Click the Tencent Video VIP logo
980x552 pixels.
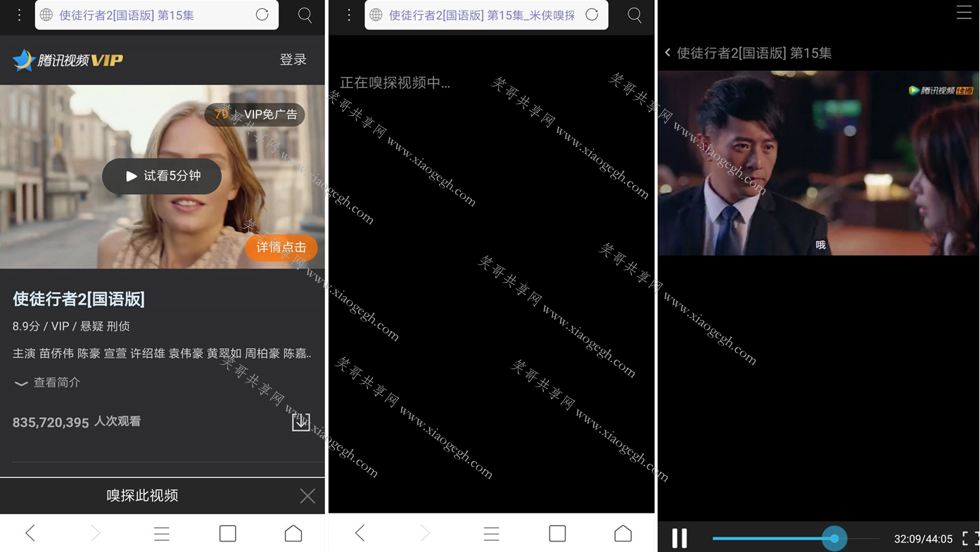pyautogui.click(x=68, y=60)
